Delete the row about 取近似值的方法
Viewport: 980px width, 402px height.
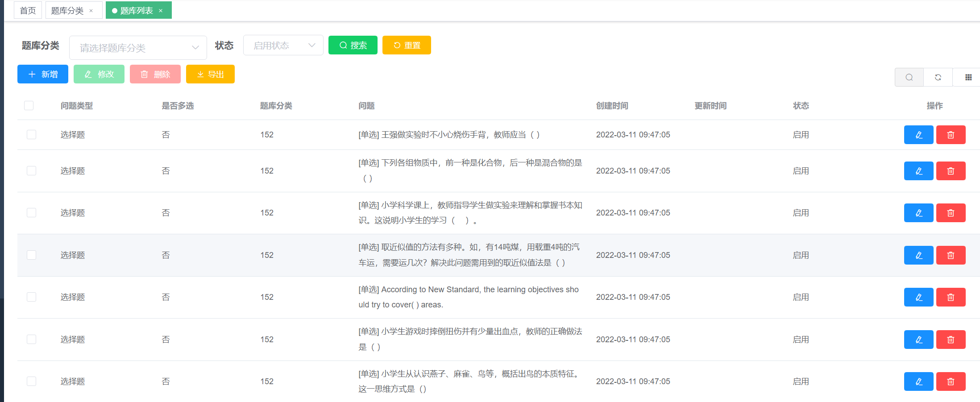coord(951,255)
